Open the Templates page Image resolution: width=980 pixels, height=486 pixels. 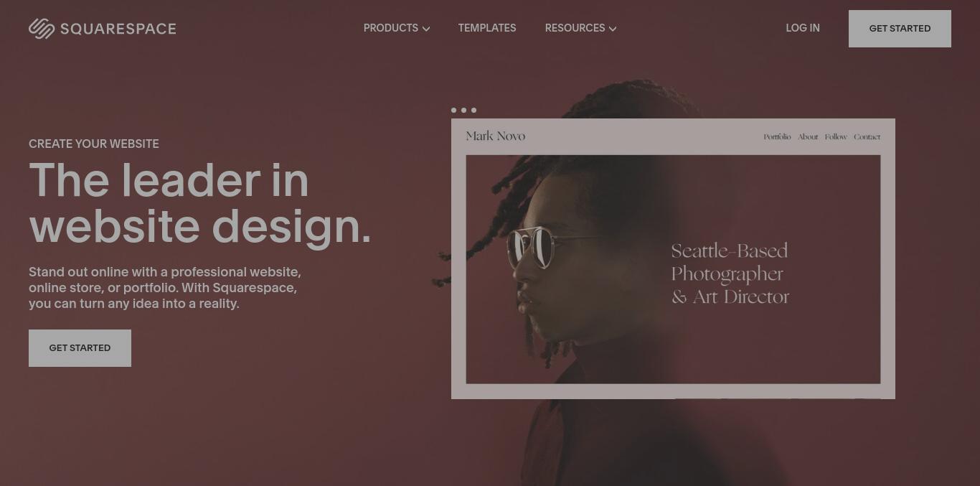click(x=487, y=28)
